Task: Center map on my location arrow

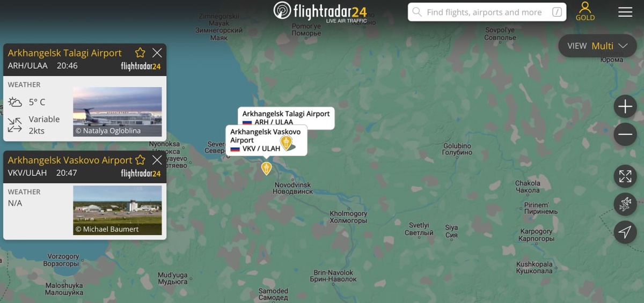Action: click(625, 232)
